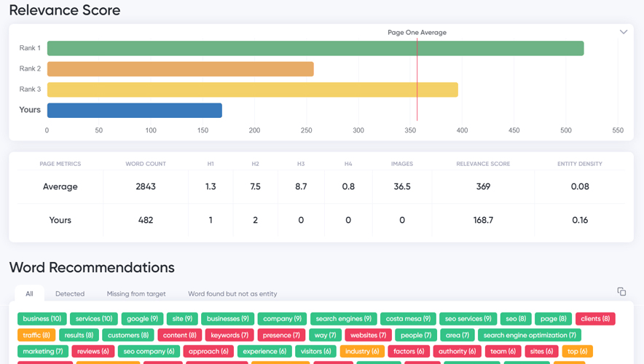
Task: Open Word found but not as entity tab
Action: (x=232, y=294)
